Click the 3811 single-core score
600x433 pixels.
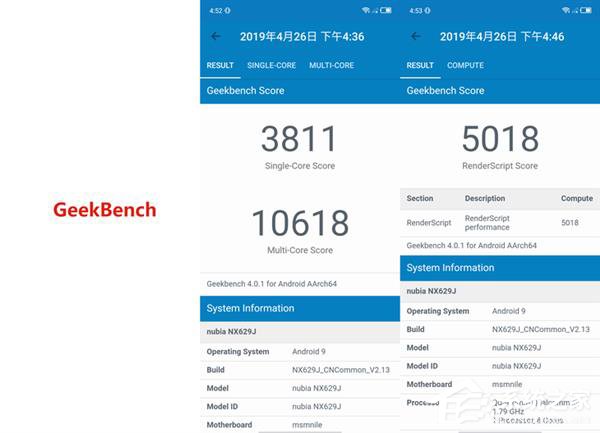(x=299, y=138)
